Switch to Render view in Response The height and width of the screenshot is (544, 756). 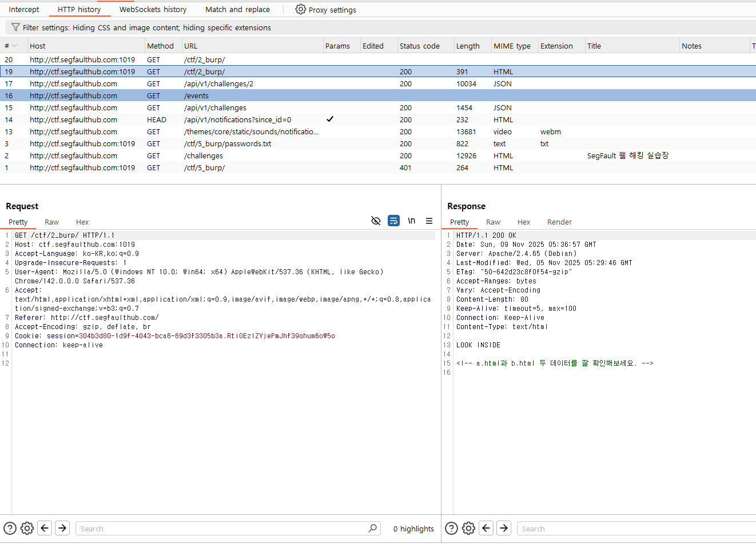(x=559, y=222)
